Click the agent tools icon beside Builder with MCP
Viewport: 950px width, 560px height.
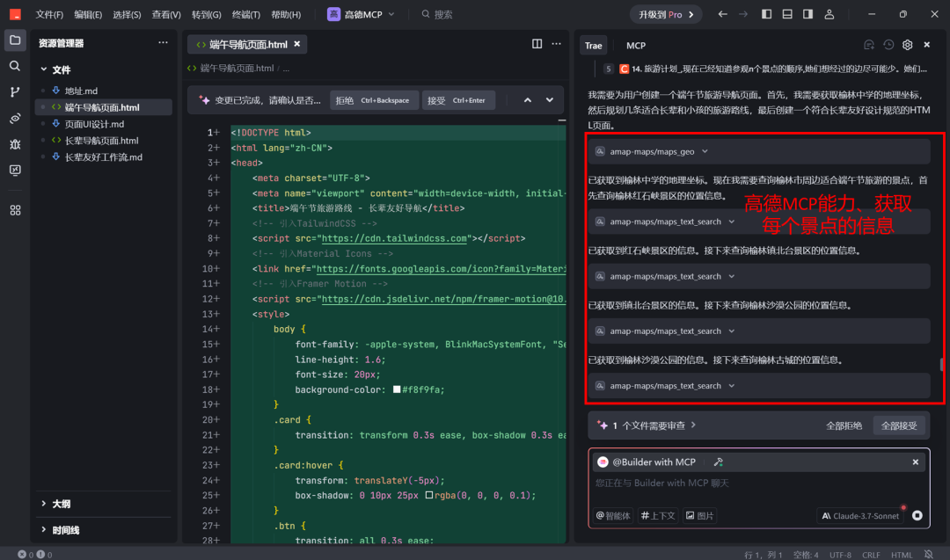[x=719, y=462]
